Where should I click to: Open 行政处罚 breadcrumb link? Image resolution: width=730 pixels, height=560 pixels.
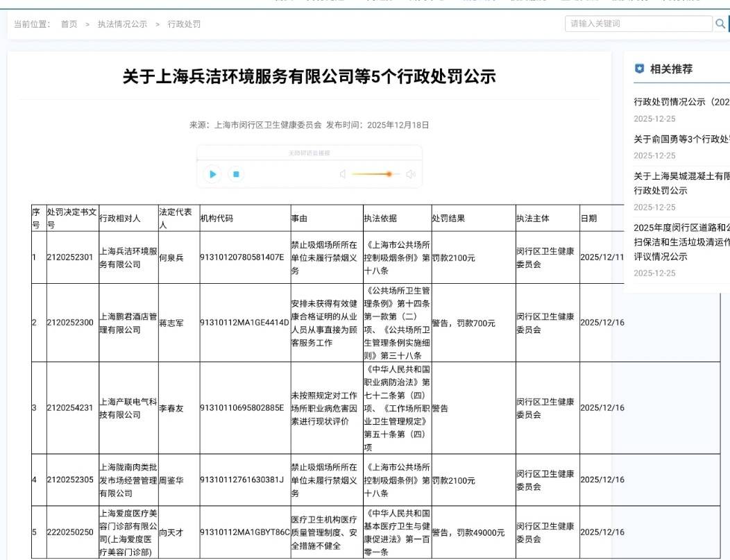coord(184,24)
